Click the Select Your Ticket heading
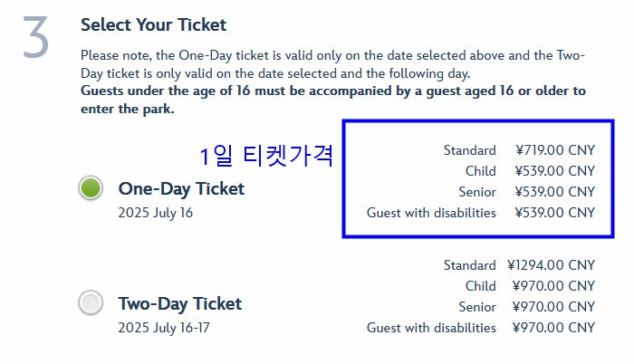This screenshot has width=634, height=364. point(153,25)
